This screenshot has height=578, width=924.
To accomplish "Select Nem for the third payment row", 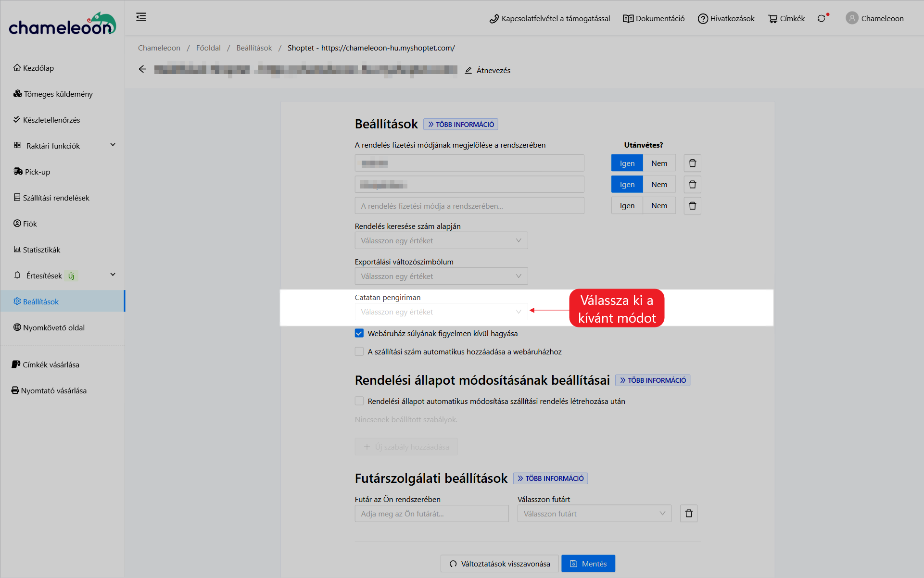I will (659, 206).
